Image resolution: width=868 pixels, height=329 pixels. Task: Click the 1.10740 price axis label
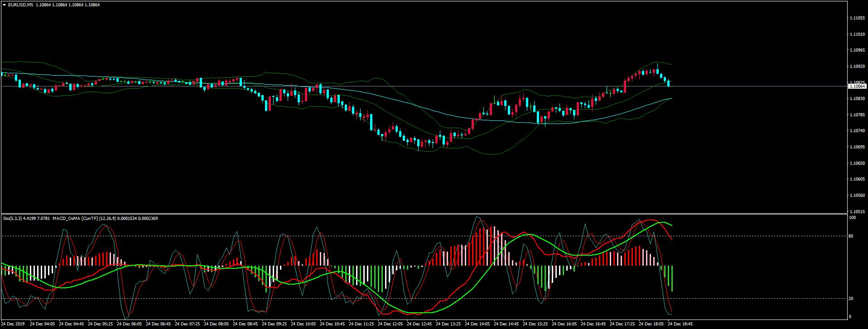point(858,131)
